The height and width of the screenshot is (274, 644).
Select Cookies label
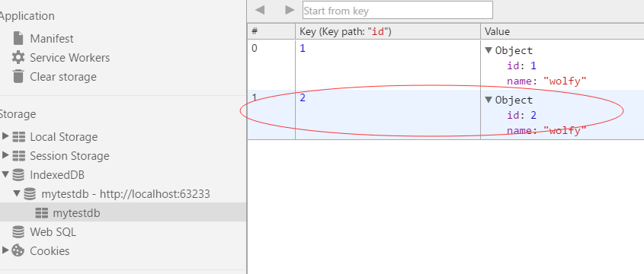[x=50, y=251]
